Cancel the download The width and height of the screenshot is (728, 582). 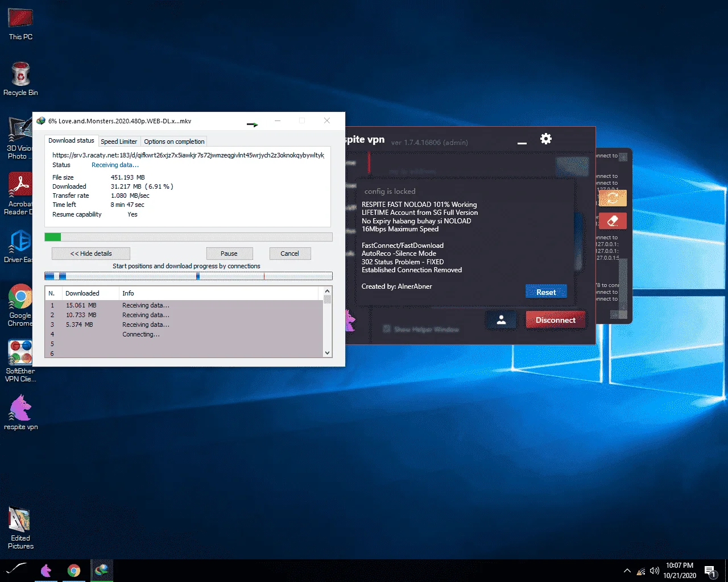coord(289,253)
